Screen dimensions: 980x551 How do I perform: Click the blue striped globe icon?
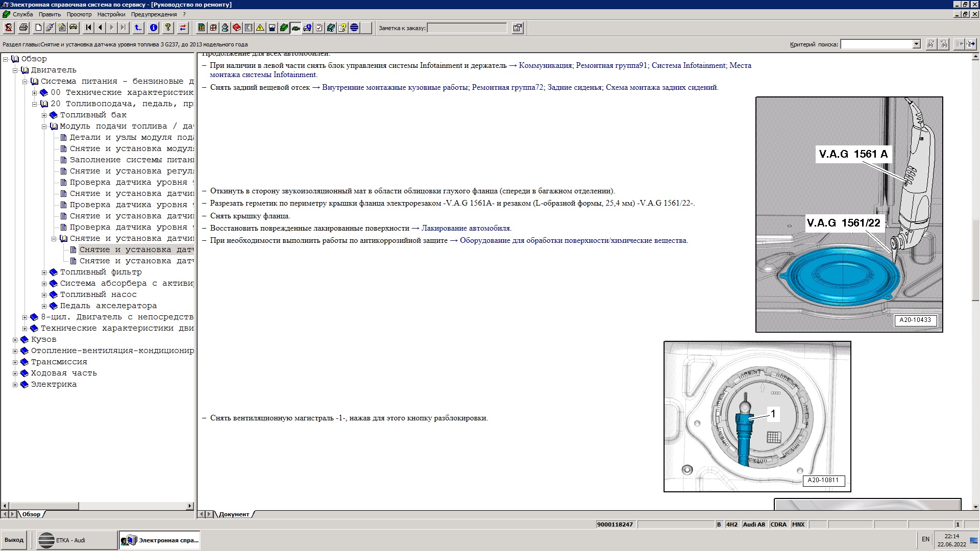(354, 28)
